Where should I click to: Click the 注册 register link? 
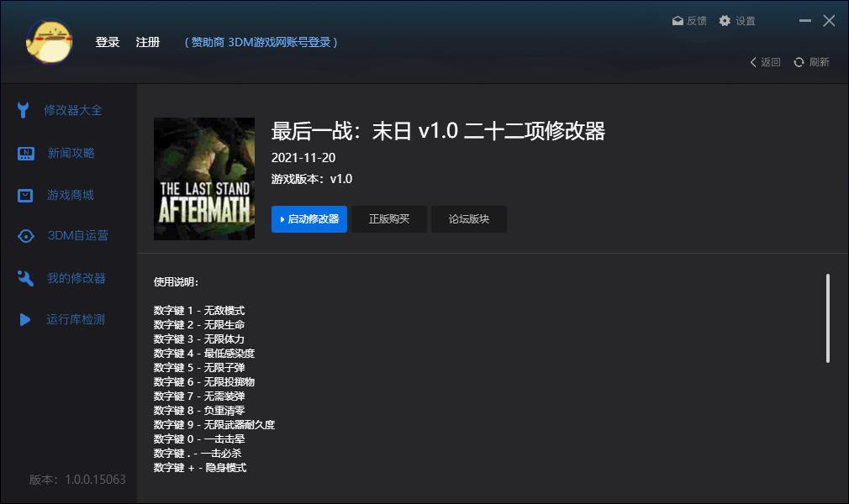pyautogui.click(x=147, y=42)
